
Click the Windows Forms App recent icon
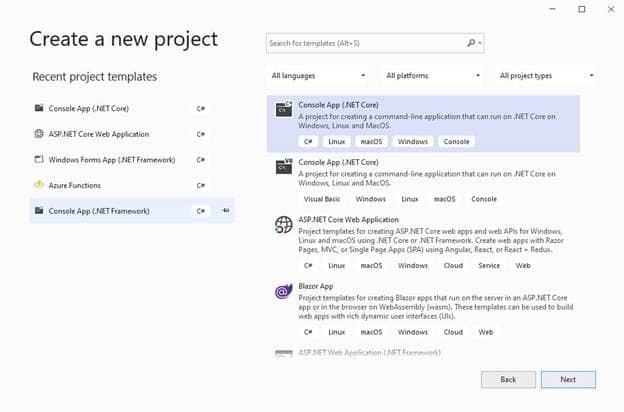click(39, 160)
